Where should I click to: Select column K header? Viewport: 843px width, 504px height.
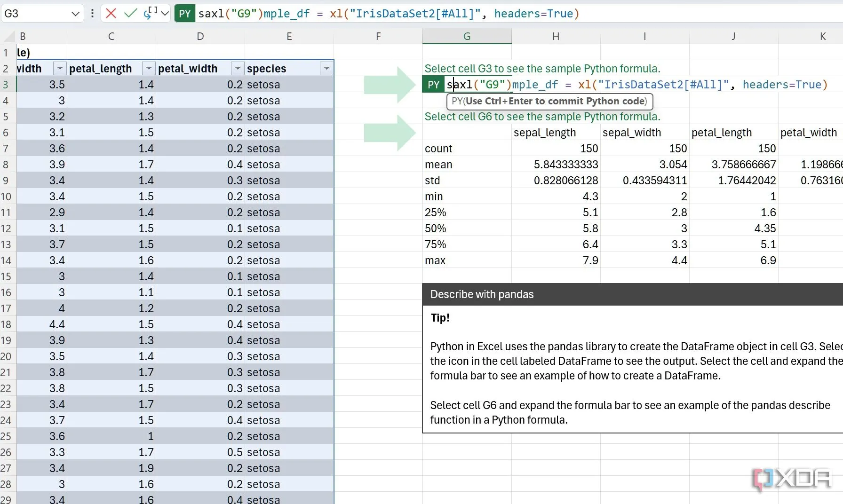(811, 36)
